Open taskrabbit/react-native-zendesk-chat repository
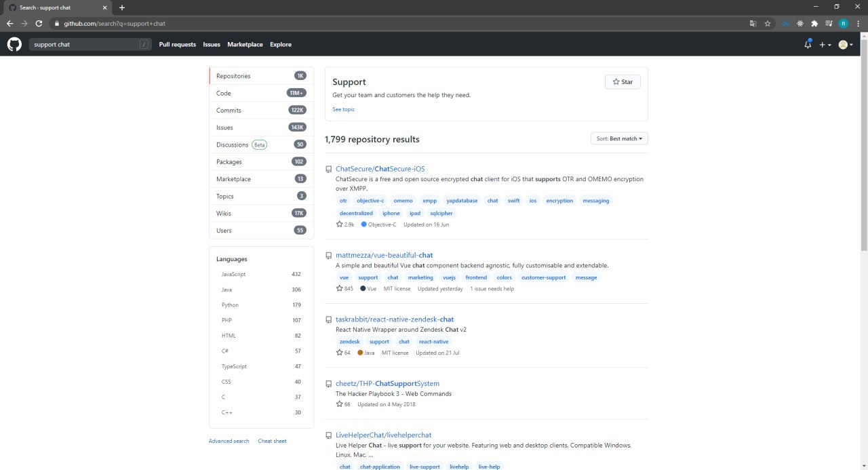The height and width of the screenshot is (470, 868). click(395, 319)
